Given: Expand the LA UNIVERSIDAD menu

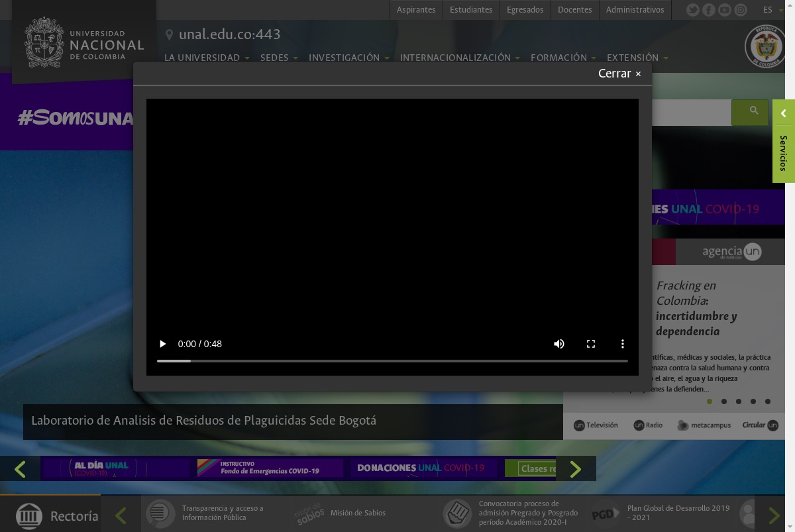Looking at the screenshot, I should [207, 58].
